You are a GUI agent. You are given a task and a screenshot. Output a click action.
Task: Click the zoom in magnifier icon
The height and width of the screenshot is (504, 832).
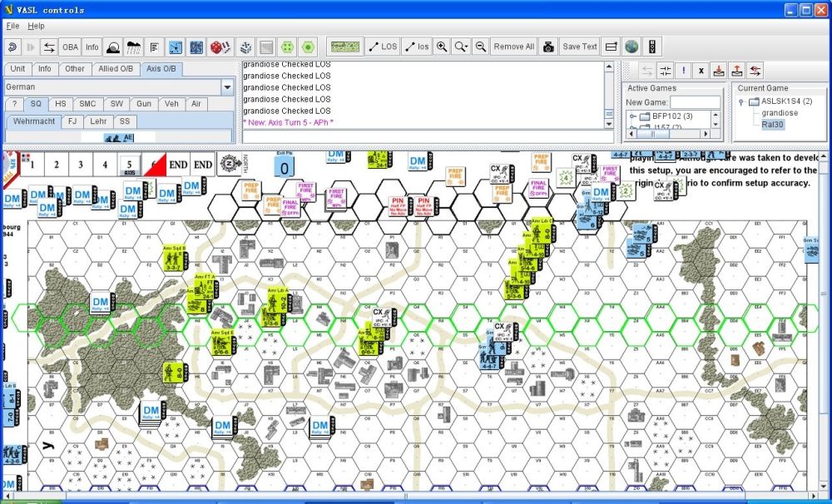(442, 47)
